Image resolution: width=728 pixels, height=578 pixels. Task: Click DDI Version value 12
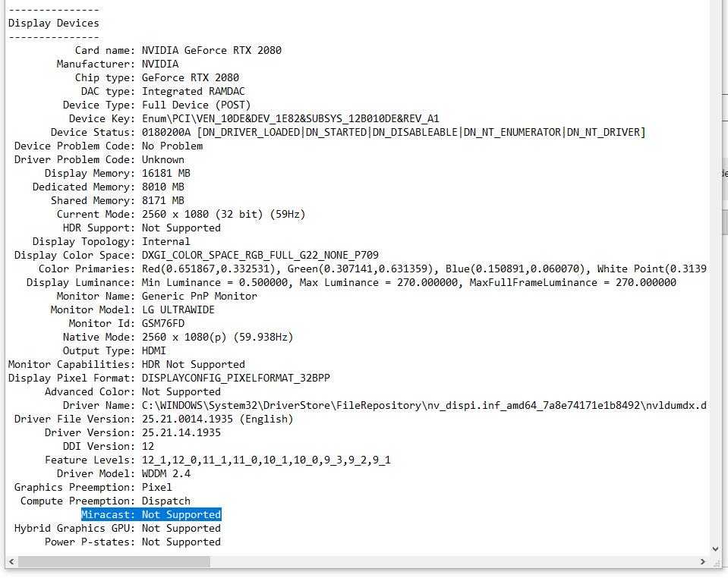click(x=147, y=446)
